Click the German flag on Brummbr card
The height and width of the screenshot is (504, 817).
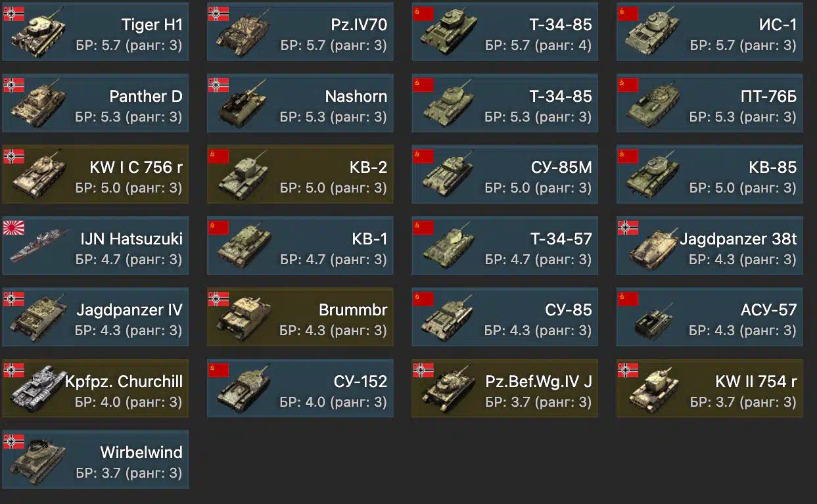click(x=218, y=299)
